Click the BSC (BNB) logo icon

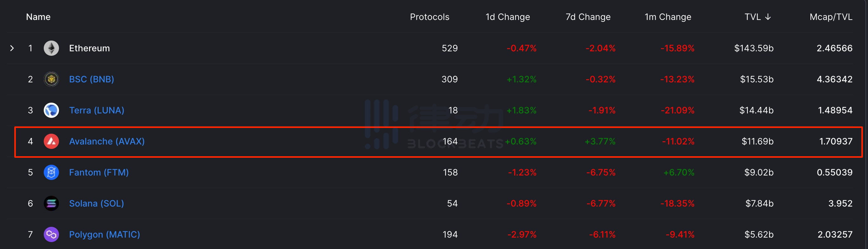51,79
